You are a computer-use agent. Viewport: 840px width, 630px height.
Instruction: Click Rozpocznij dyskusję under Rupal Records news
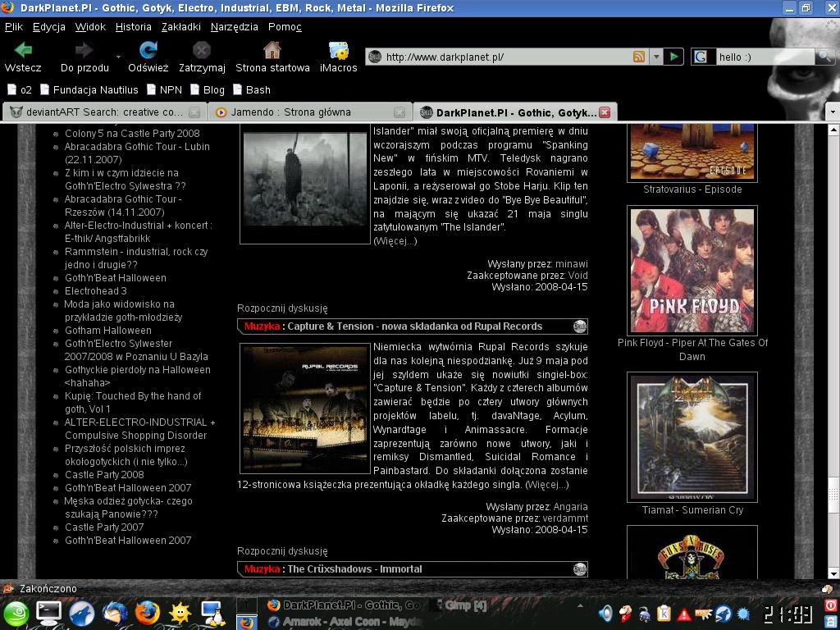click(x=283, y=551)
